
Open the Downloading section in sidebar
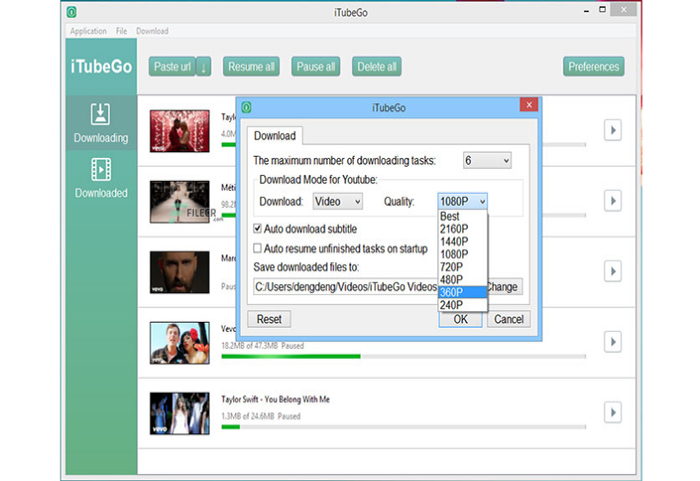(x=101, y=123)
